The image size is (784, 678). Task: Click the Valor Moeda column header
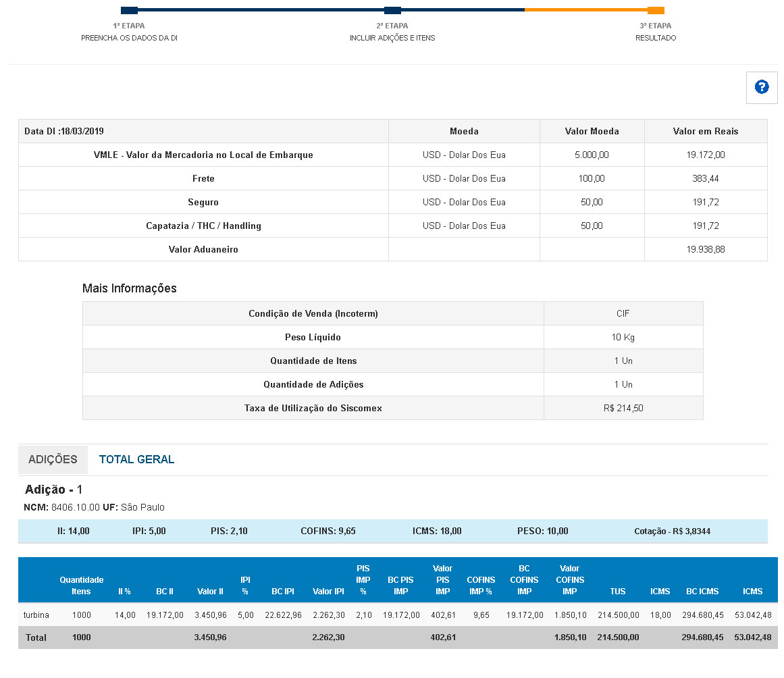coord(592,131)
